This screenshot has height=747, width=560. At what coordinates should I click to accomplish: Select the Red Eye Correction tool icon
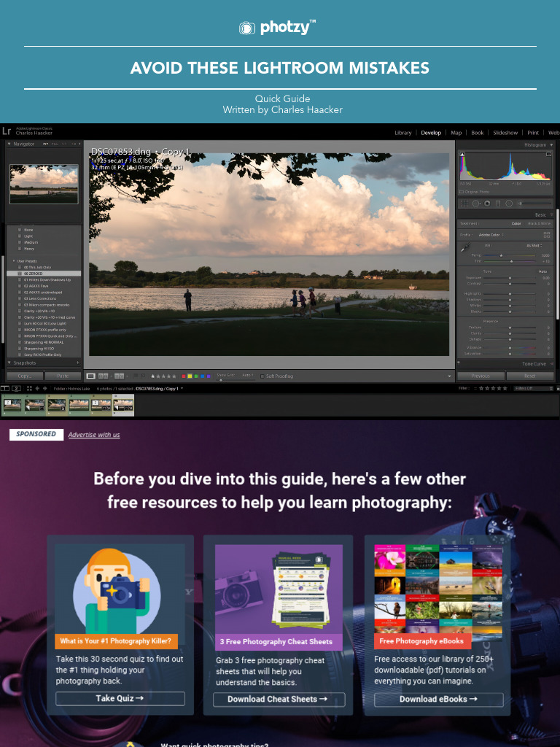pyautogui.click(x=487, y=204)
